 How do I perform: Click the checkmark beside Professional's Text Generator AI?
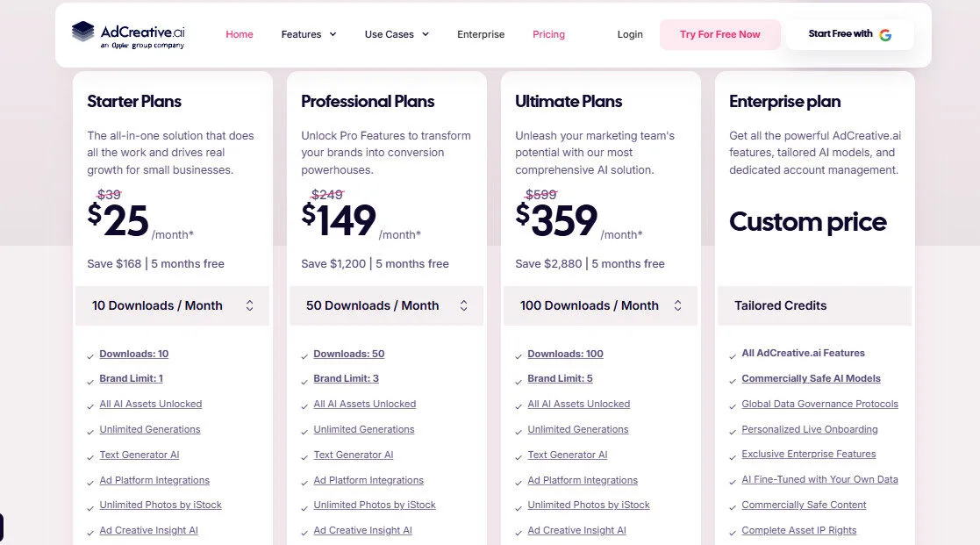(x=304, y=455)
